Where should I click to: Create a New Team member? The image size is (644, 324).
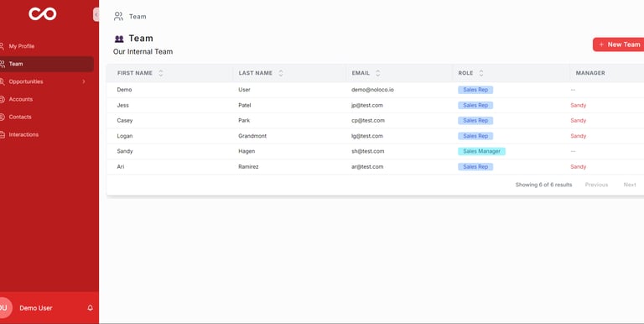tap(619, 44)
